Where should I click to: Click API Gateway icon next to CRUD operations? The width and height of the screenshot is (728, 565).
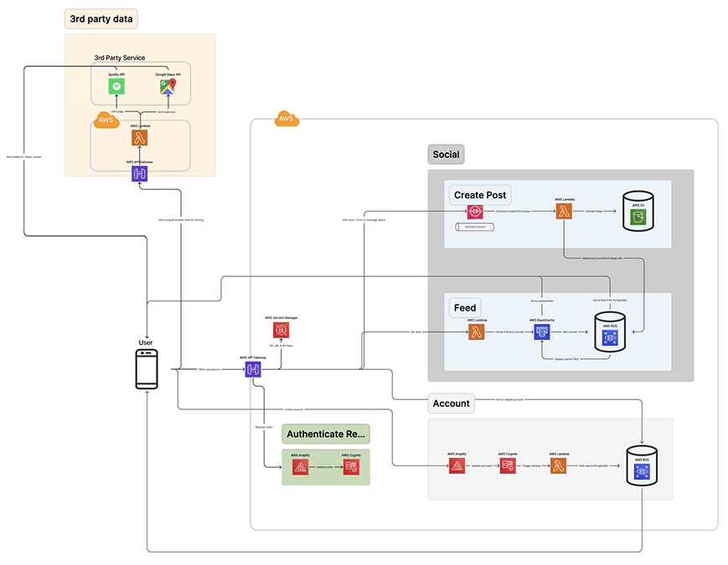coord(253,369)
